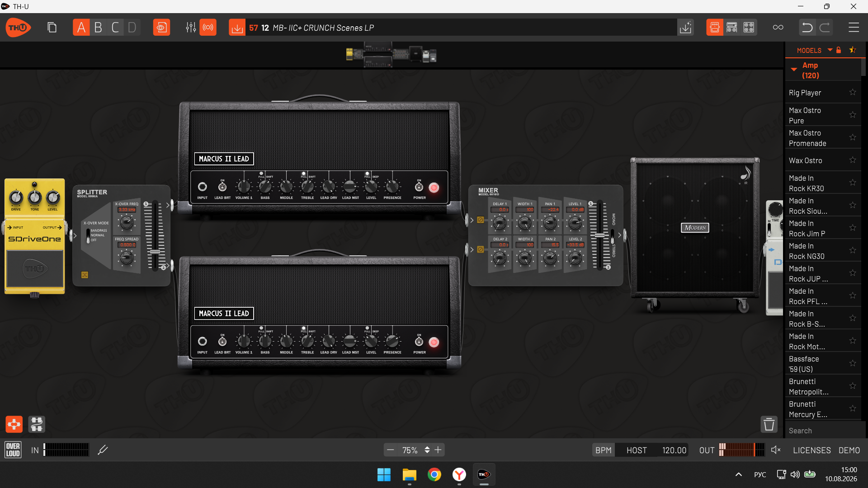Select the amp-and-cabinet view icon
The height and width of the screenshot is (488, 868).
732,28
